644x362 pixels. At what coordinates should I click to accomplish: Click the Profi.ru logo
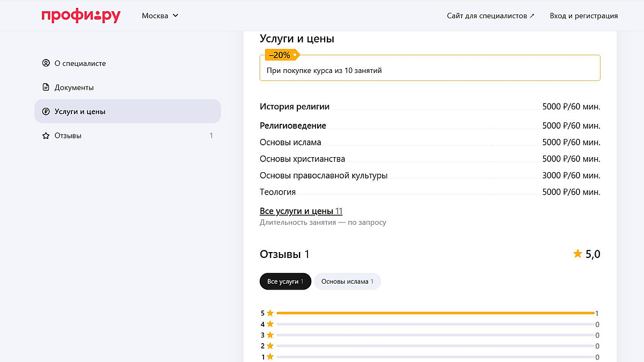point(80,16)
